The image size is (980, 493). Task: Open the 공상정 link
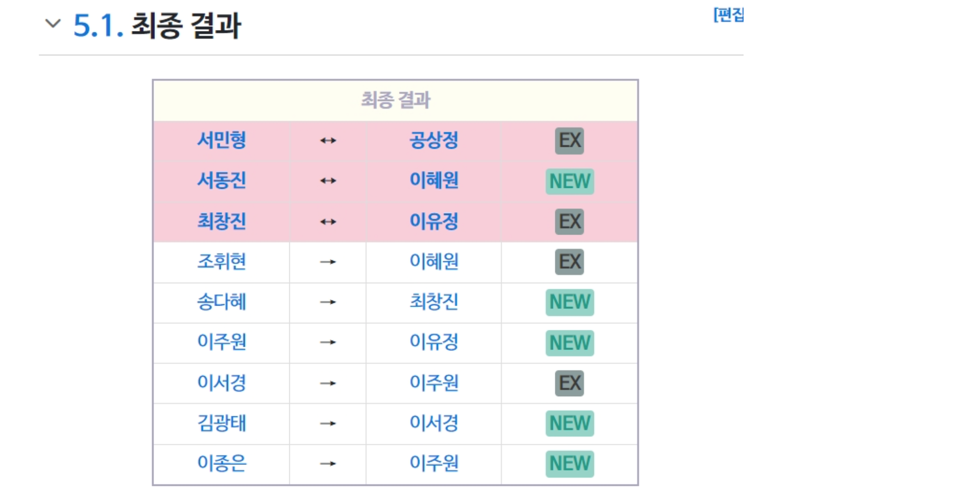(434, 140)
